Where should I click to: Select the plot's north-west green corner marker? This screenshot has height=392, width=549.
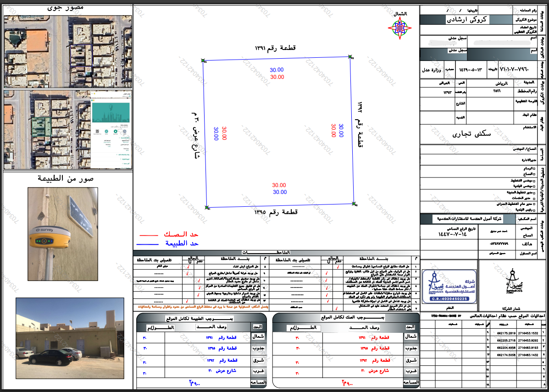point(203,61)
